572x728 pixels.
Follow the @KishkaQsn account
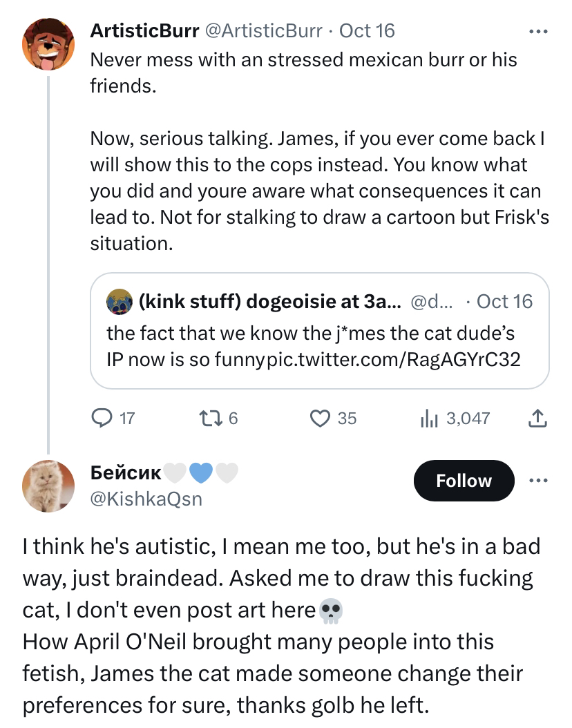tap(464, 481)
